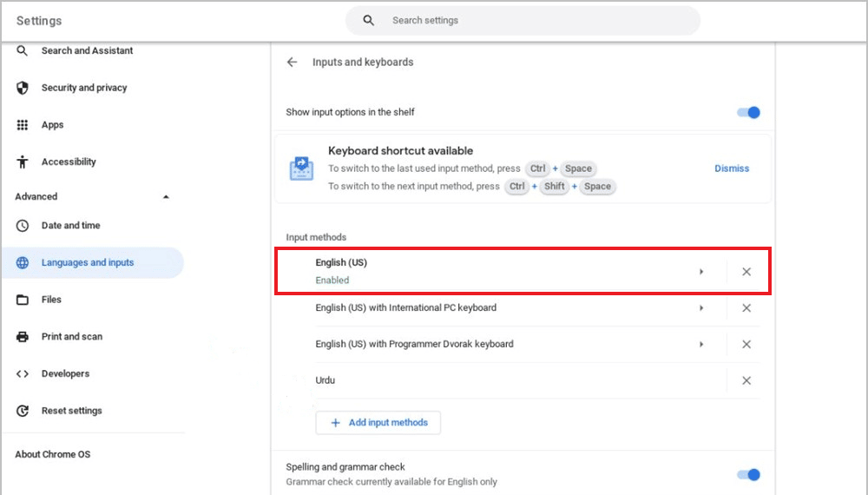Click the Inputs and keyboards heading

pos(363,62)
